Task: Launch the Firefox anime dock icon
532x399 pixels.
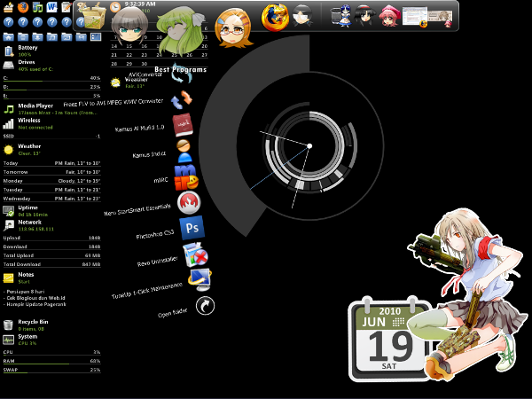Action: 275,17
